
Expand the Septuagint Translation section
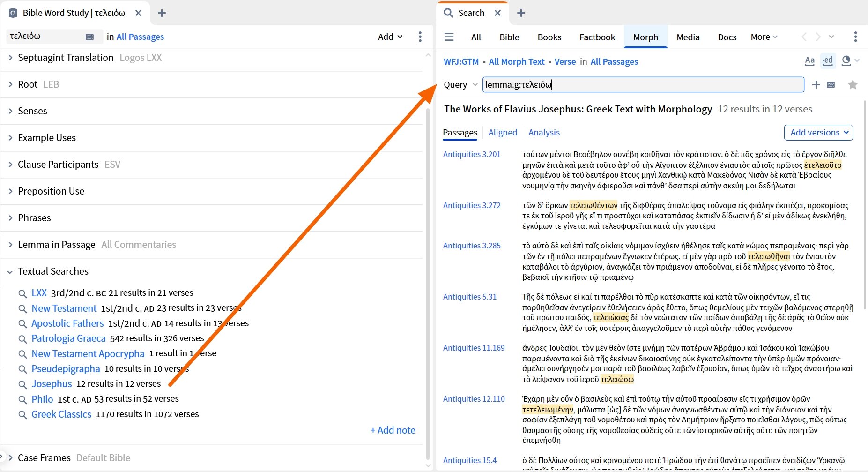tap(10, 58)
